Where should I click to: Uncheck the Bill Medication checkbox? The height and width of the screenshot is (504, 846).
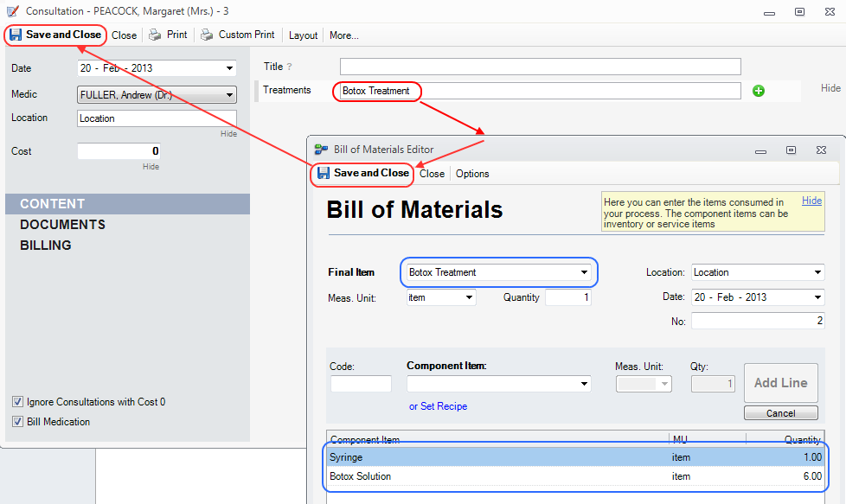pyautogui.click(x=17, y=422)
